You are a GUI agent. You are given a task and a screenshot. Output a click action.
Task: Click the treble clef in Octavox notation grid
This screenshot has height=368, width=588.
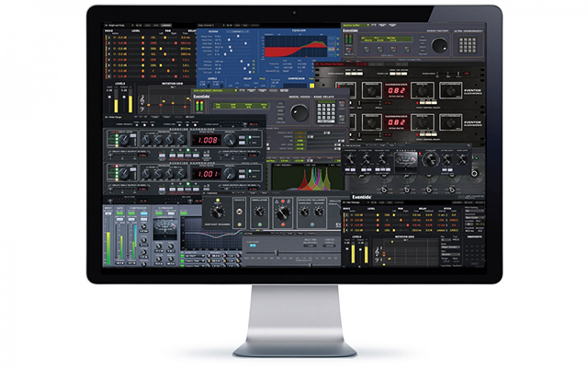[143, 99]
